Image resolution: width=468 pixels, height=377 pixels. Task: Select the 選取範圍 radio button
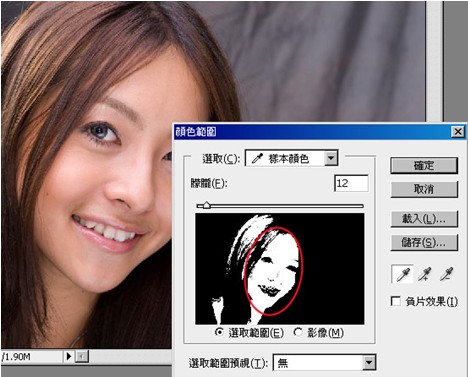[219, 332]
